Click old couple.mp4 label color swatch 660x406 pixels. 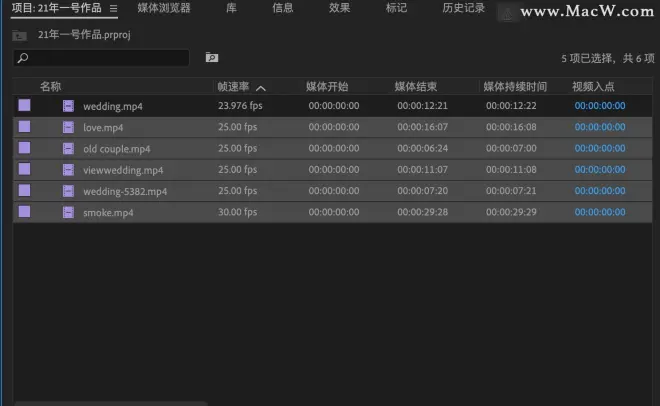pyautogui.click(x=24, y=148)
